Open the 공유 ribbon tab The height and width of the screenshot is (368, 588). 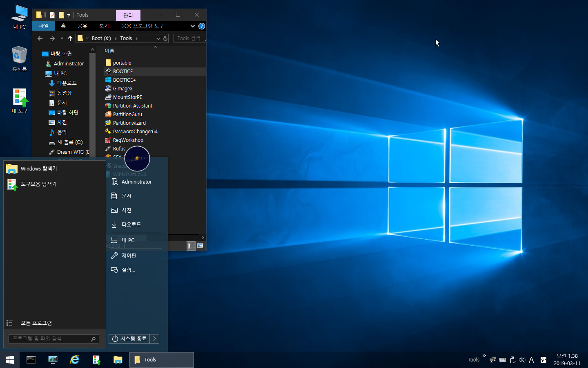click(x=82, y=26)
